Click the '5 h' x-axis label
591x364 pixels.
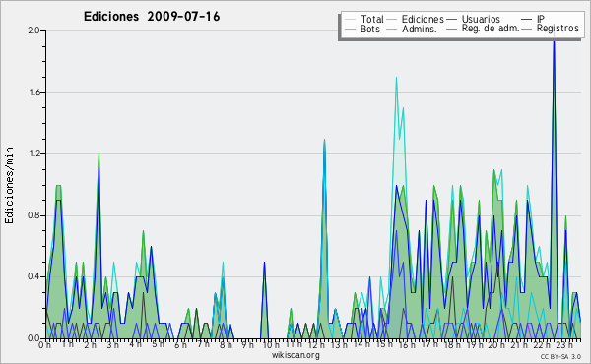coord(158,344)
